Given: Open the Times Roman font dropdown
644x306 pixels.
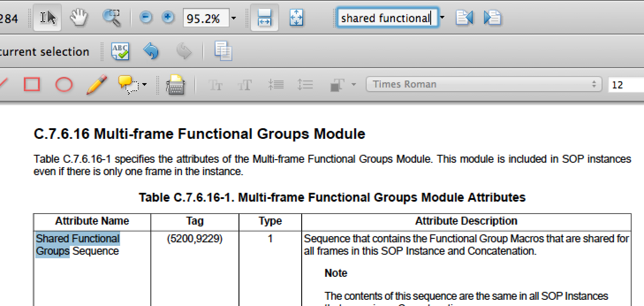Looking at the screenshot, I should 483,84.
